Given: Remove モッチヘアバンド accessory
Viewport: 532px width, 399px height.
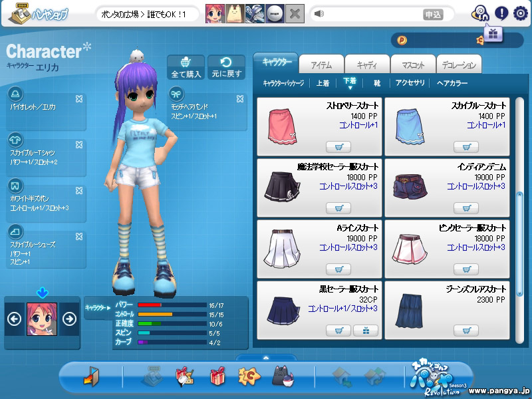Looking at the screenshot, I should tap(240, 98).
